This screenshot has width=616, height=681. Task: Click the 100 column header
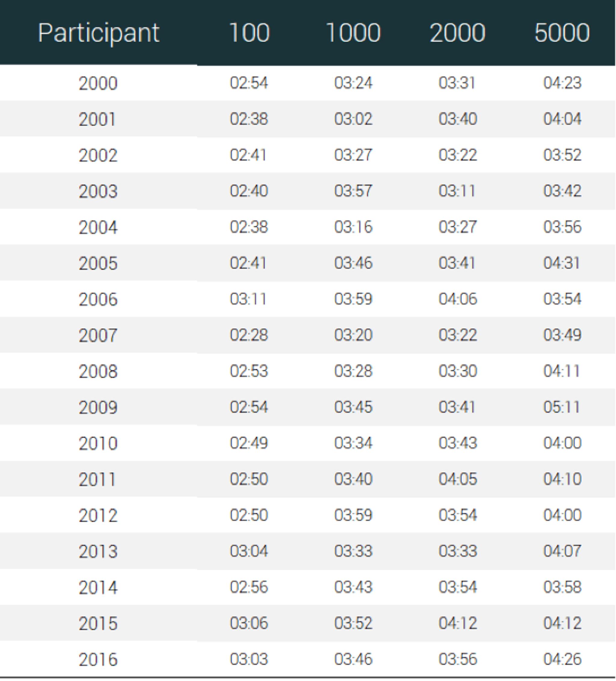[249, 33]
